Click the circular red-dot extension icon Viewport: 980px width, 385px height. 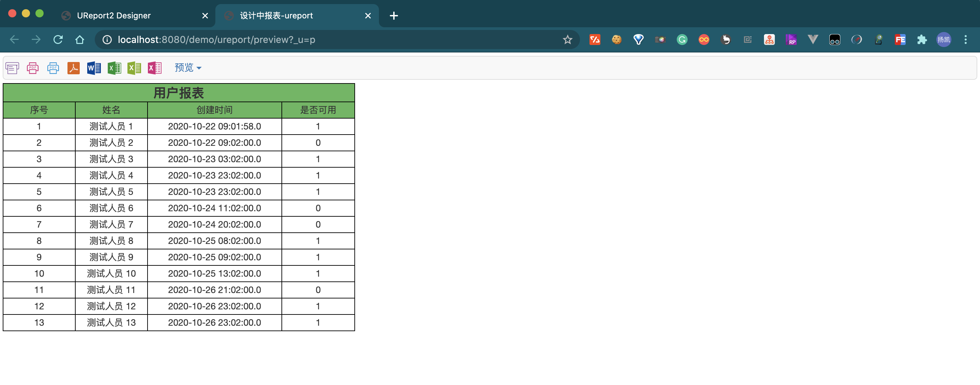(x=856, y=40)
